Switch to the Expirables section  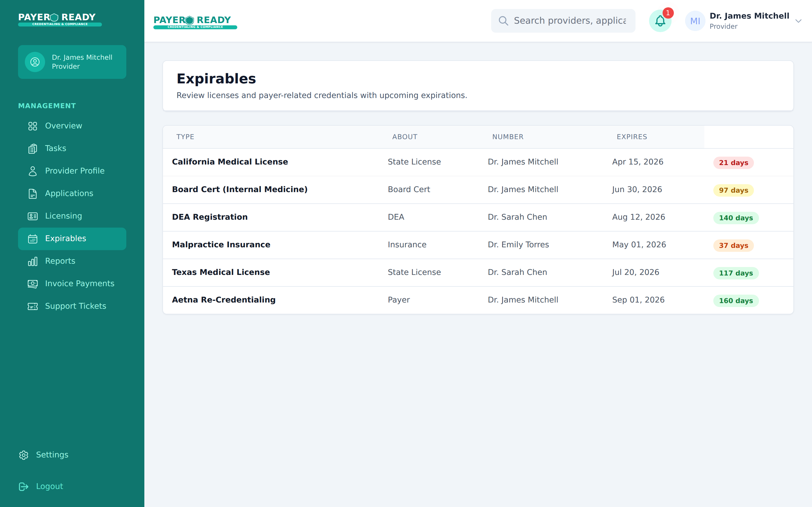[66, 238]
